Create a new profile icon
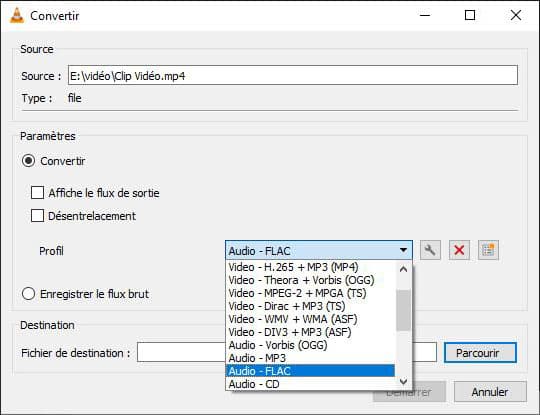 [488, 250]
